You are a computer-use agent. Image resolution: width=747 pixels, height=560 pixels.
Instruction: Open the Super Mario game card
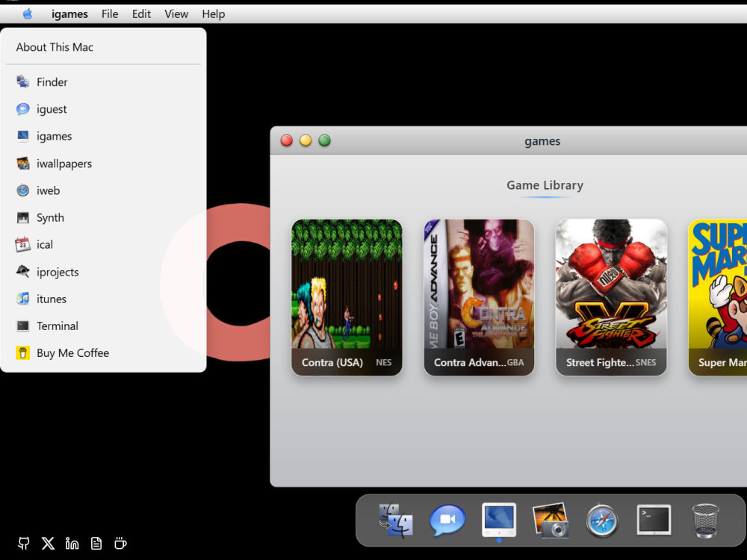point(717,298)
